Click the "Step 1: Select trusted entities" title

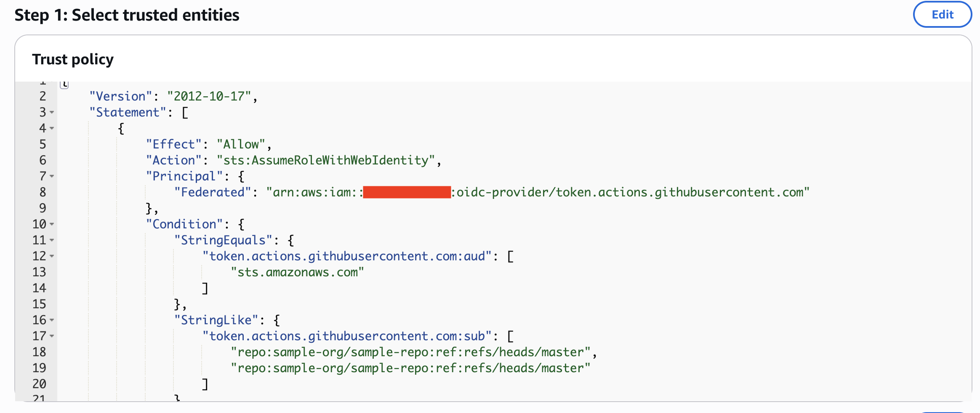click(127, 15)
